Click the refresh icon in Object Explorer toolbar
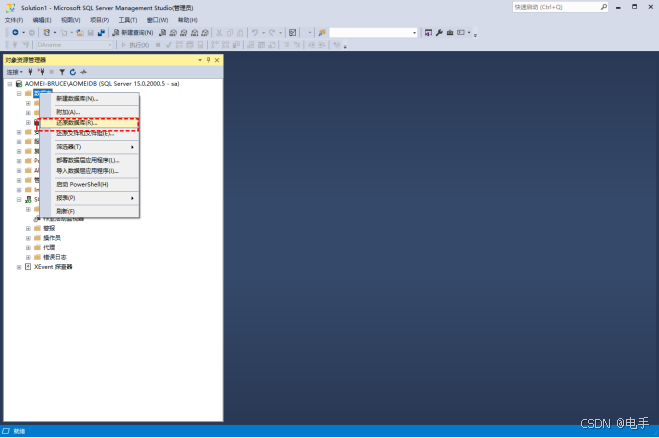The width and height of the screenshot is (659, 438). point(72,72)
